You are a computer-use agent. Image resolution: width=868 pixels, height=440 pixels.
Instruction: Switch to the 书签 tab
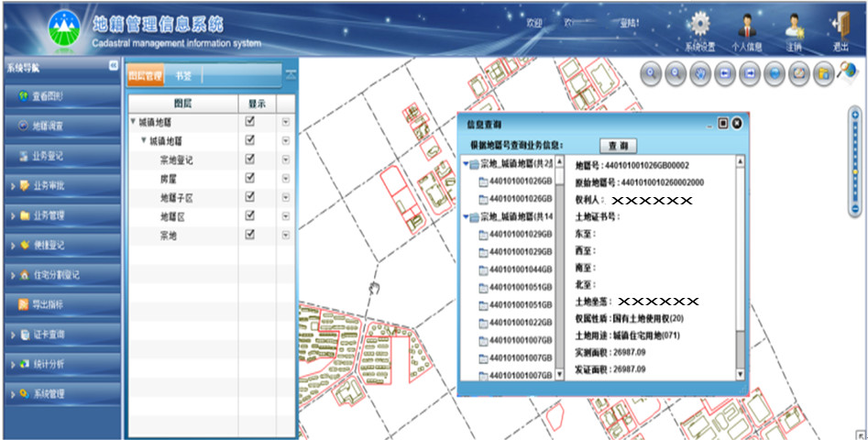click(183, 76)
